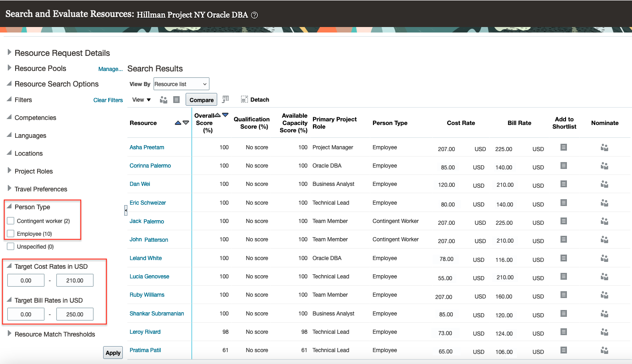Image resolution: width=632 pixels, height=364 pixels.
Task: Collapse Resource Search Options section
Action: pos(9,84)
